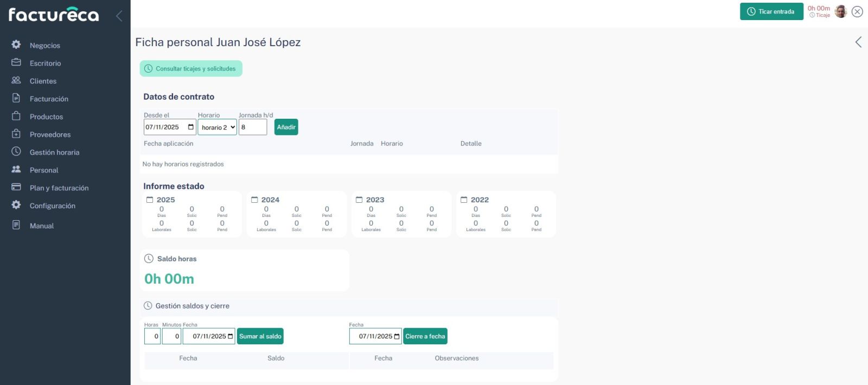Click the user avatar at top right
Image resolution: width=868 pixels, height=385 pixels.
pyautogui.click(x=840, y=11)
